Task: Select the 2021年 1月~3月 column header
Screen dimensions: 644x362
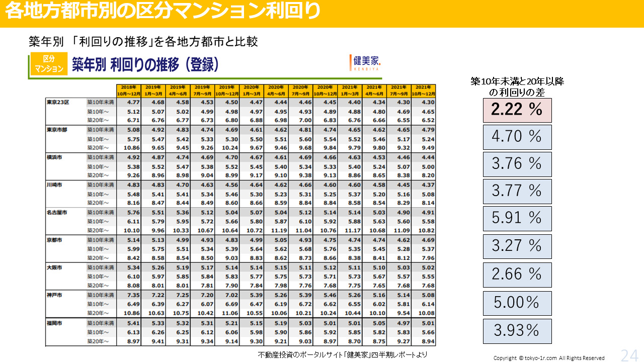Action: point(350,90)
